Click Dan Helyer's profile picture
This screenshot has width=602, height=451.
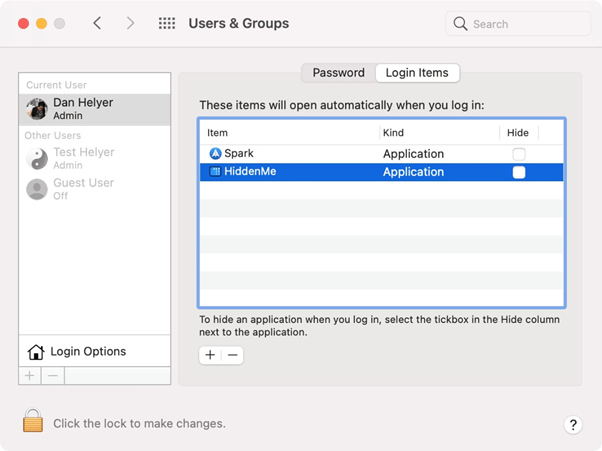pyautogui.click(x=37, y=109)
